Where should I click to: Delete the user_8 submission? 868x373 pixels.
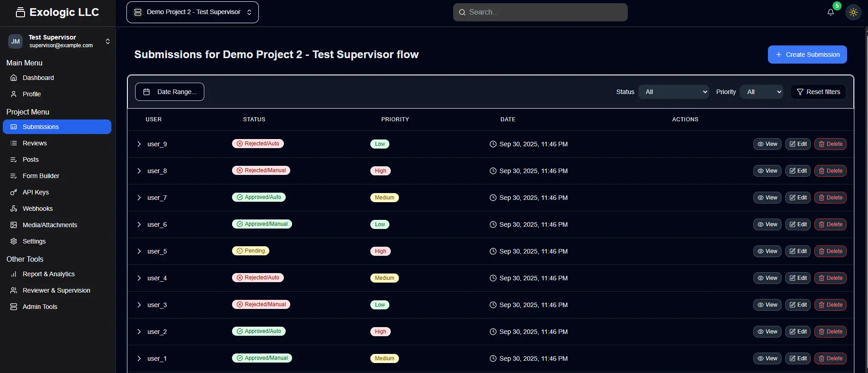coord(830,171)
